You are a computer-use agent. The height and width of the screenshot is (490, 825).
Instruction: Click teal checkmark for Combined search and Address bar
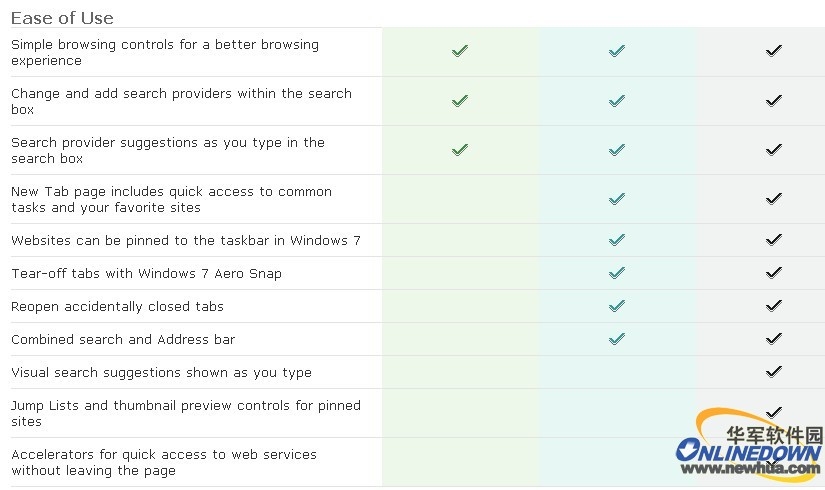tap(617, 338)
